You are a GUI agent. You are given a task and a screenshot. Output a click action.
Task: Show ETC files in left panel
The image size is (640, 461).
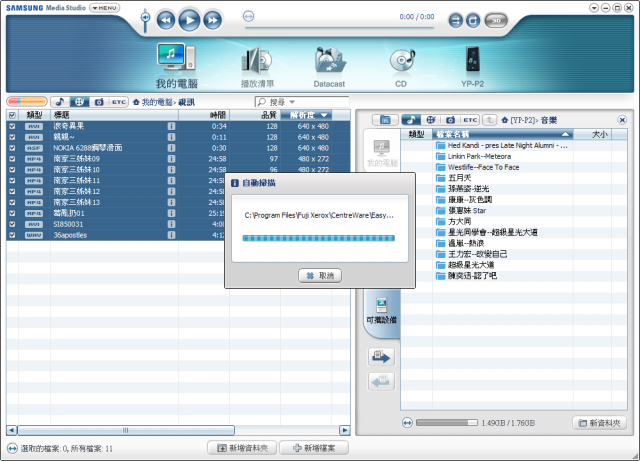tap(119, 102)
